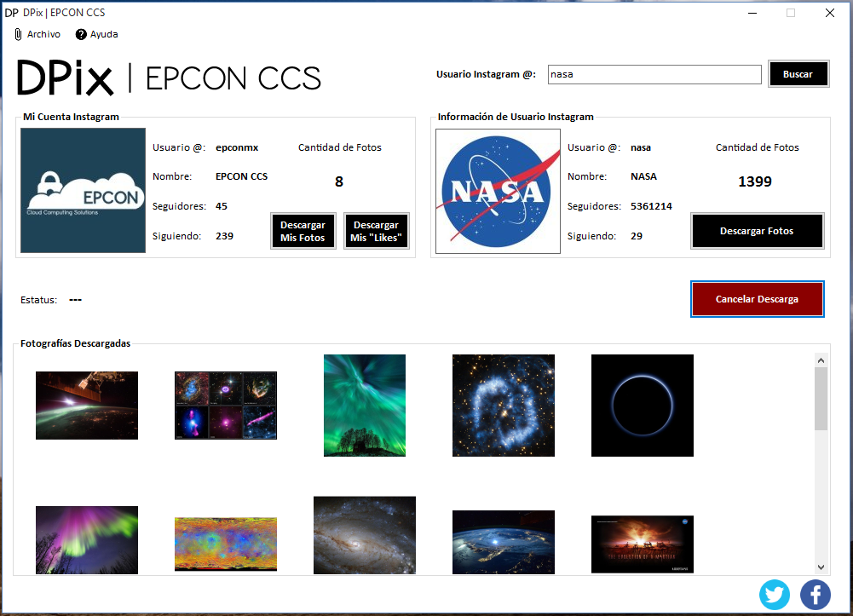Click my Seguidores value "45"
Image resolution: width=853 pixels, height=616 pixels.
[222, 206]
